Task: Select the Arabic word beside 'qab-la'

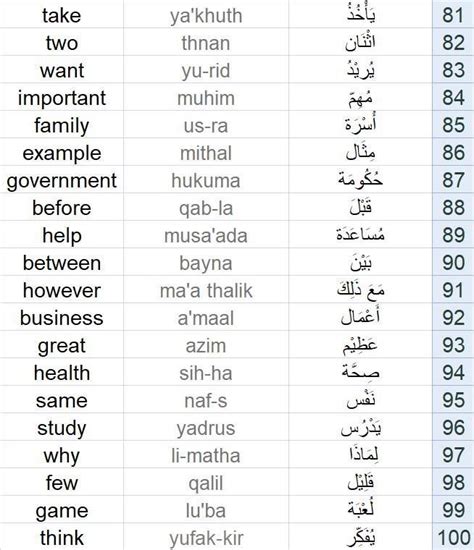Action: pos(360,207)
